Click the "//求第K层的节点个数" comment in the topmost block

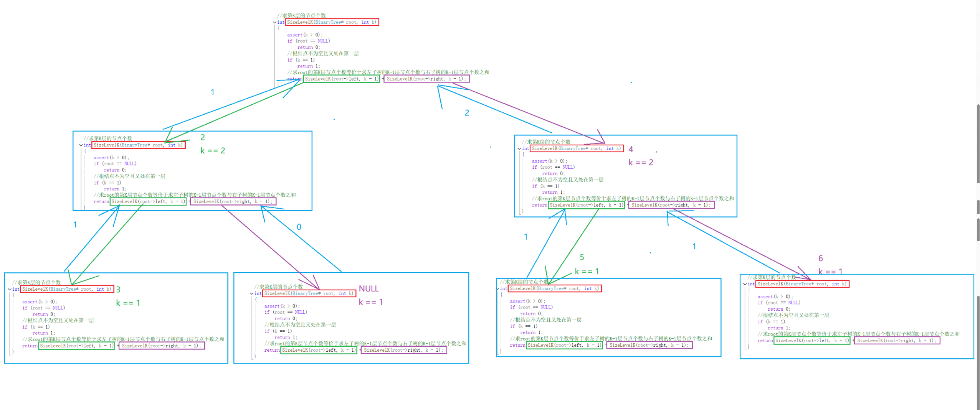click(301, 16)
